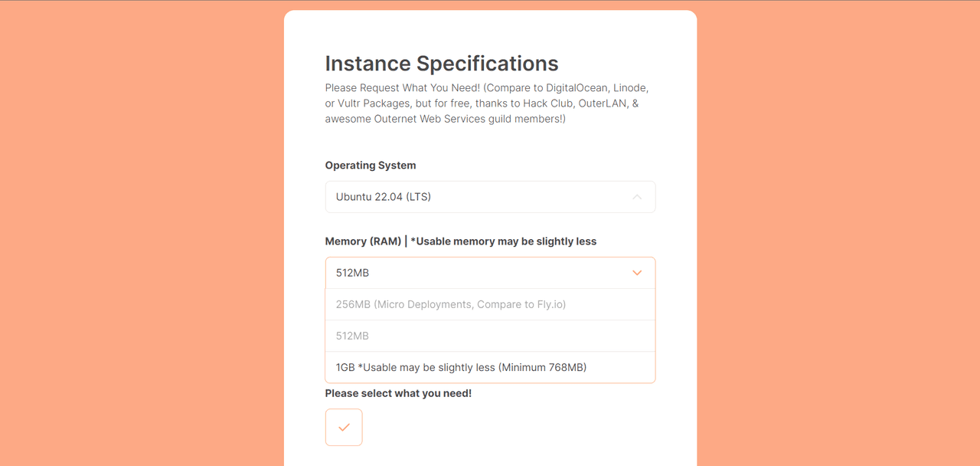Image resolution: width=980 pixels, height=466 pixels.
Task: Click the chevron in Operating System dropdown
Action: coord(637,197)
